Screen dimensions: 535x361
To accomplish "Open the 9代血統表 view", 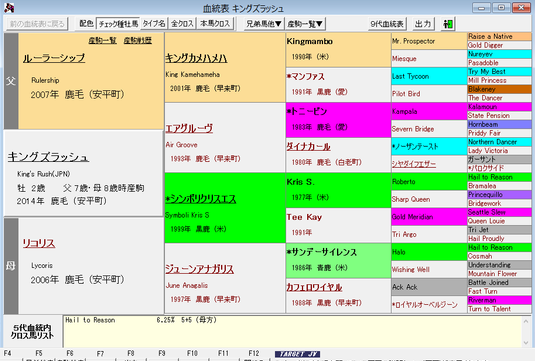I will (387, 24).
